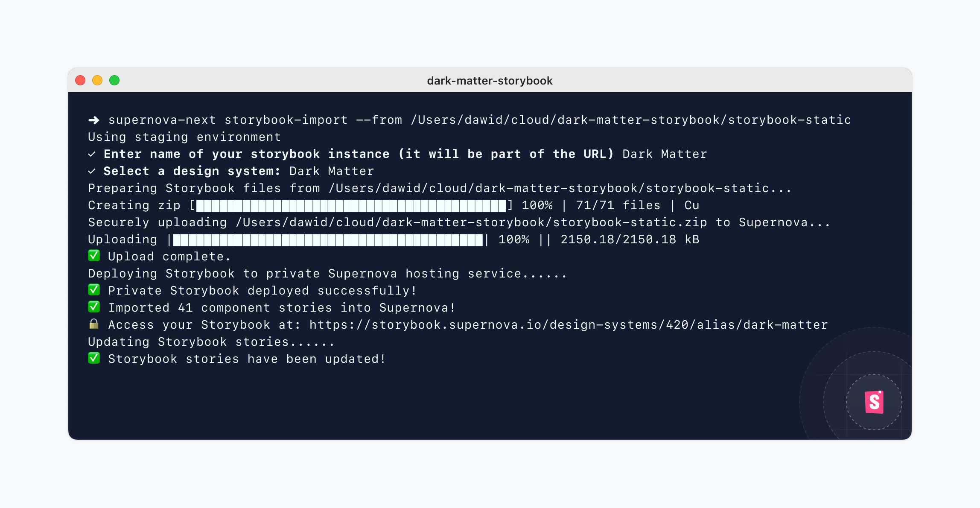This screenshot has width=980, height=508.
Task: Open the storybook.supernova.io dark-matter URL
Action: pos(569,325)
